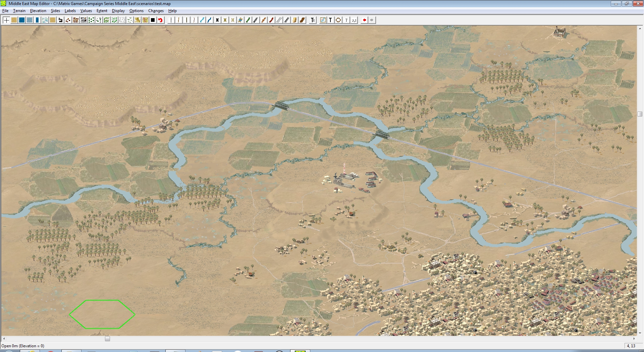Select the red thick line hexside tool
Viewport: 644px width, 352px height.
coord(271,20)
